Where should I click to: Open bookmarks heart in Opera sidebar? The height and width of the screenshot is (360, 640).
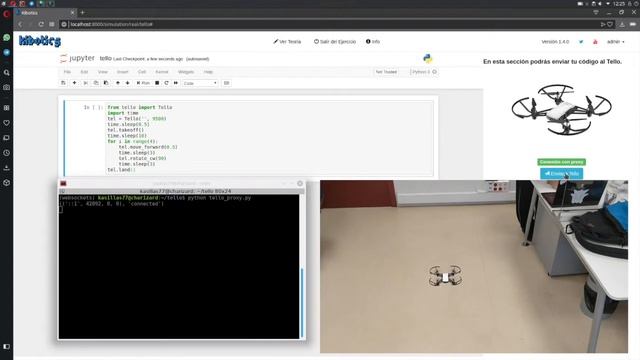coord(7,123)
